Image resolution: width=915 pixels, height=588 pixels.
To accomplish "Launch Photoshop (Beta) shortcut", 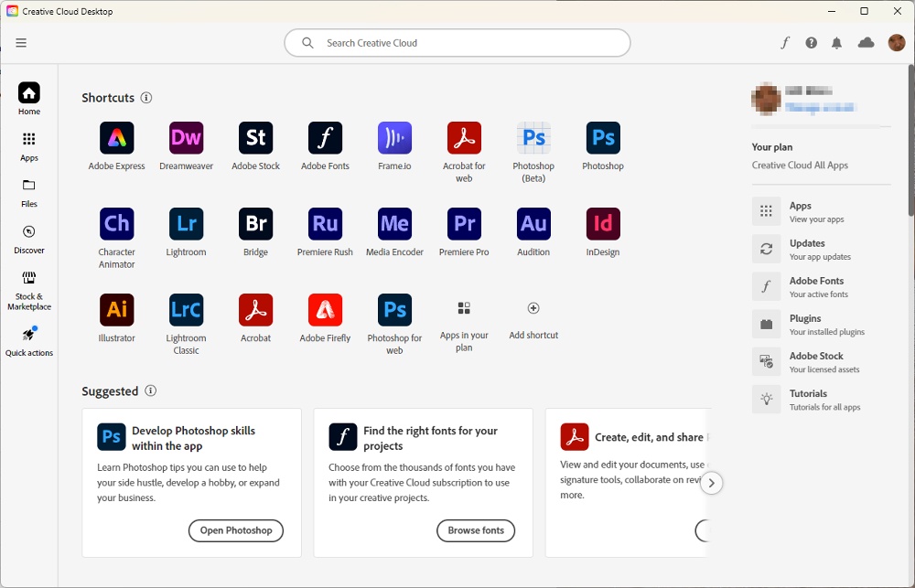I will coord(533,138).
